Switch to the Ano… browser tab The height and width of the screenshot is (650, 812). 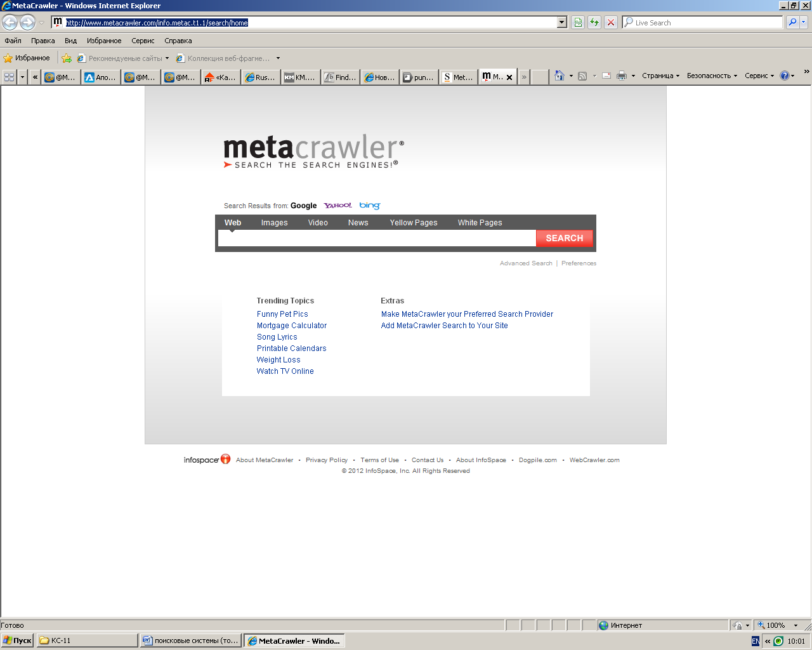(101, 77)
